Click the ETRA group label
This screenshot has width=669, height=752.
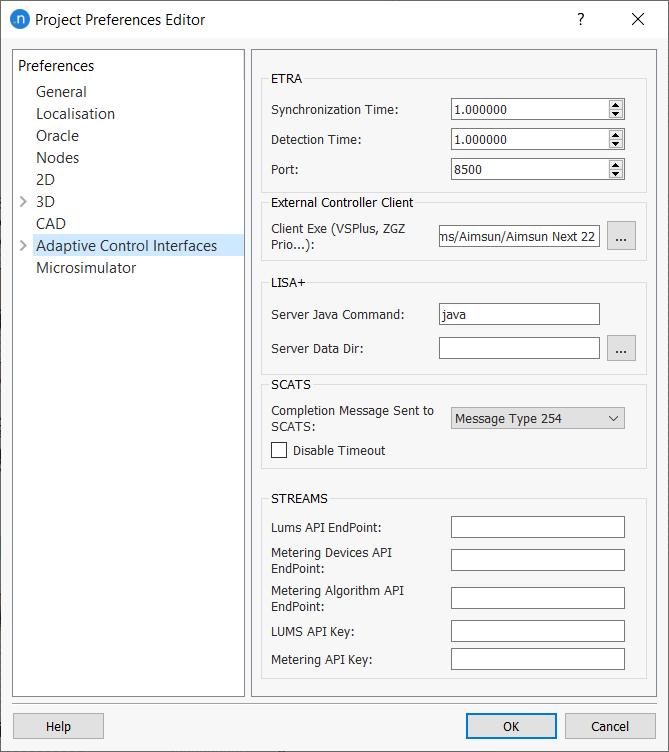click(x=286, y=79)
